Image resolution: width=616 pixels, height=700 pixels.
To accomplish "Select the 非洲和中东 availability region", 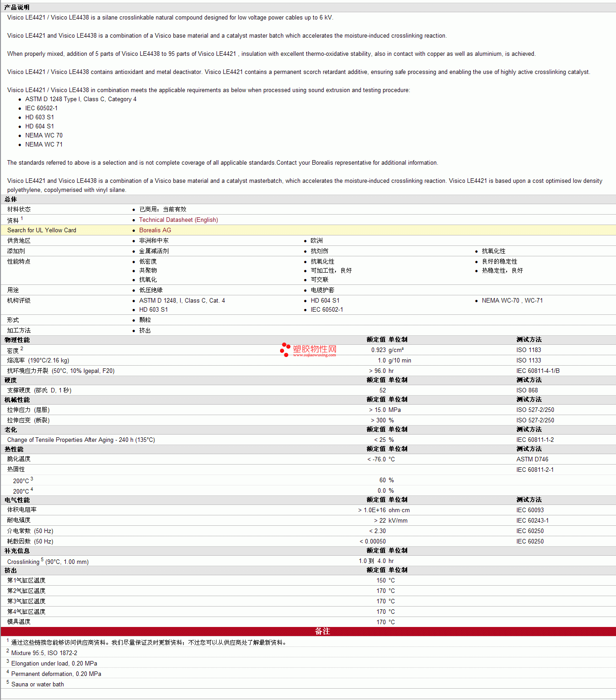I will tap(154, 240).
